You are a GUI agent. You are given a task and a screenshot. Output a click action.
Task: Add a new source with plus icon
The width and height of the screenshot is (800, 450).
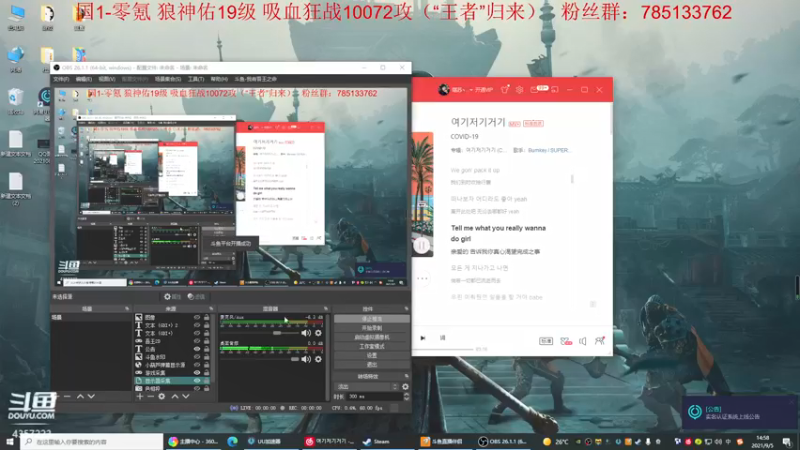click(x=139, y=396)
